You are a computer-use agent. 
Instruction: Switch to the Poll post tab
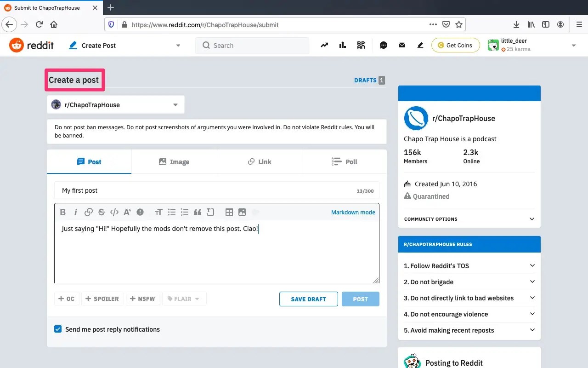point(344,161)
